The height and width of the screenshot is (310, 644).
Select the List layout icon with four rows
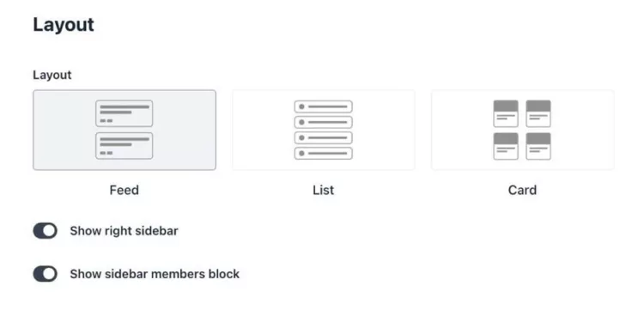[323, 130]
